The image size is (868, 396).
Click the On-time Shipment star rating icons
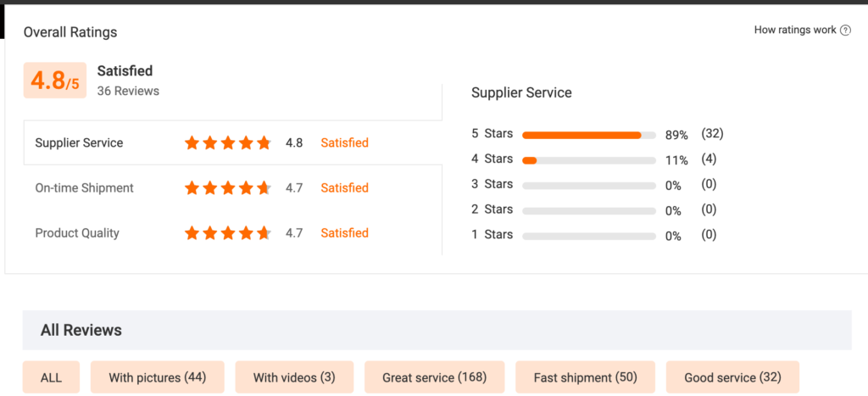pos(228,188)
